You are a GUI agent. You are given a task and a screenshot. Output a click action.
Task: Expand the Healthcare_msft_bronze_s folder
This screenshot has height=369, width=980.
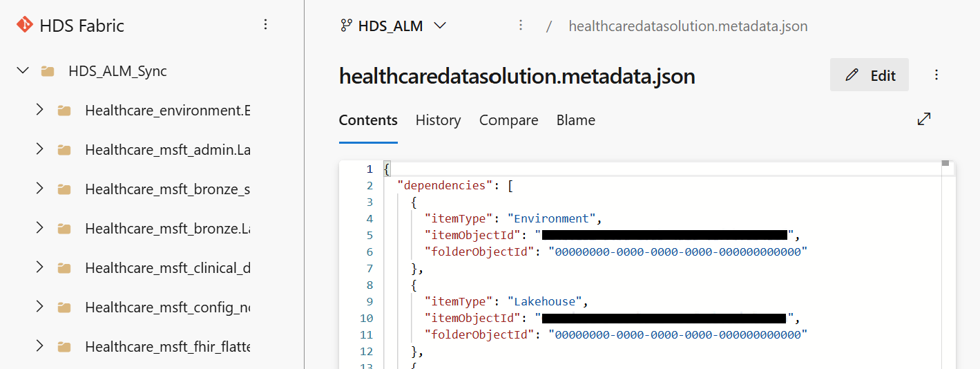[x=39, y=188]
